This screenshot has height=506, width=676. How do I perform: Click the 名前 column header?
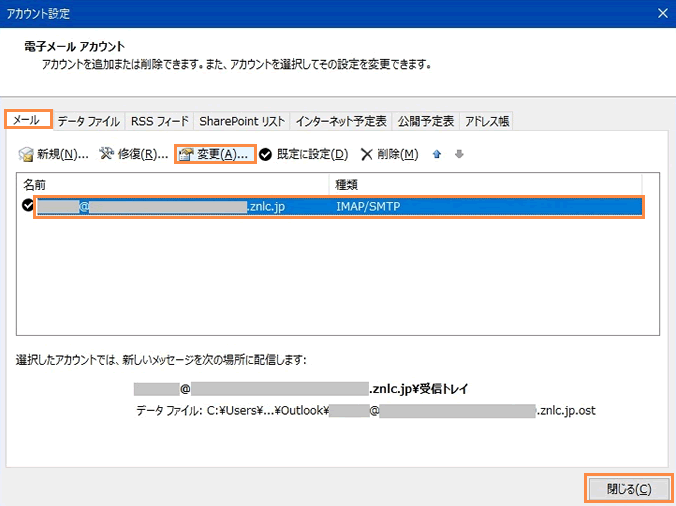tap(173, 185)
